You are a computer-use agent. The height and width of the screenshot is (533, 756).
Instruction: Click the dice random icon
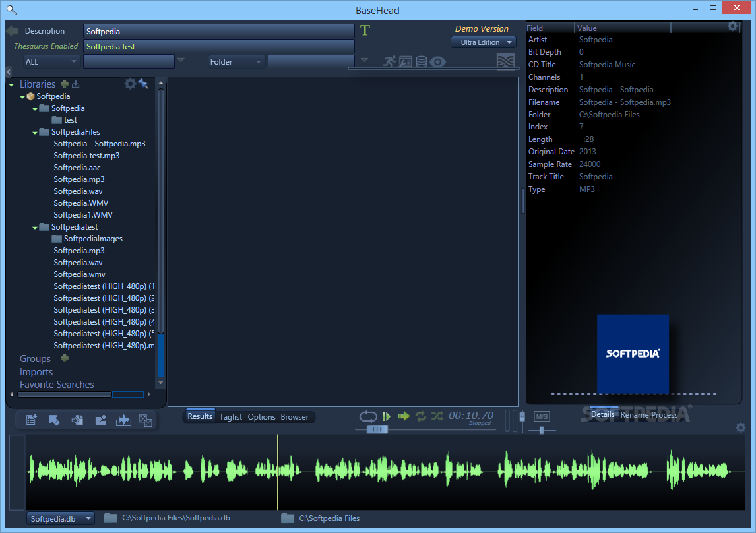(x=146, y=420)
